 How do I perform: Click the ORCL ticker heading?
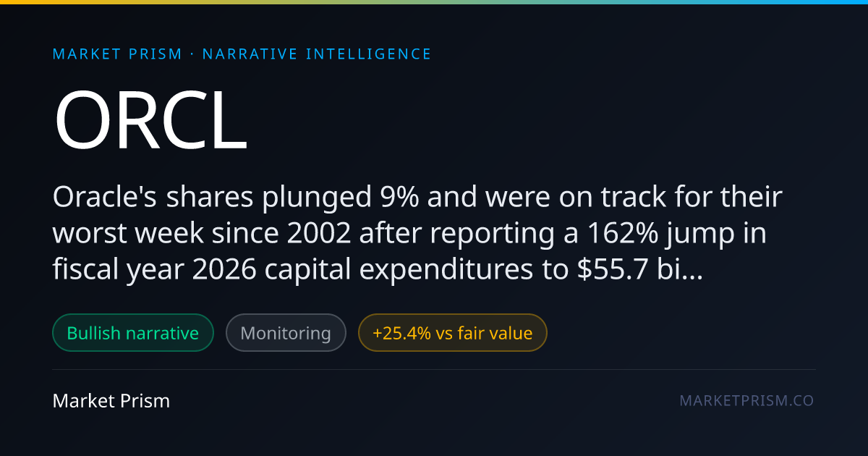tap(150, 121)
